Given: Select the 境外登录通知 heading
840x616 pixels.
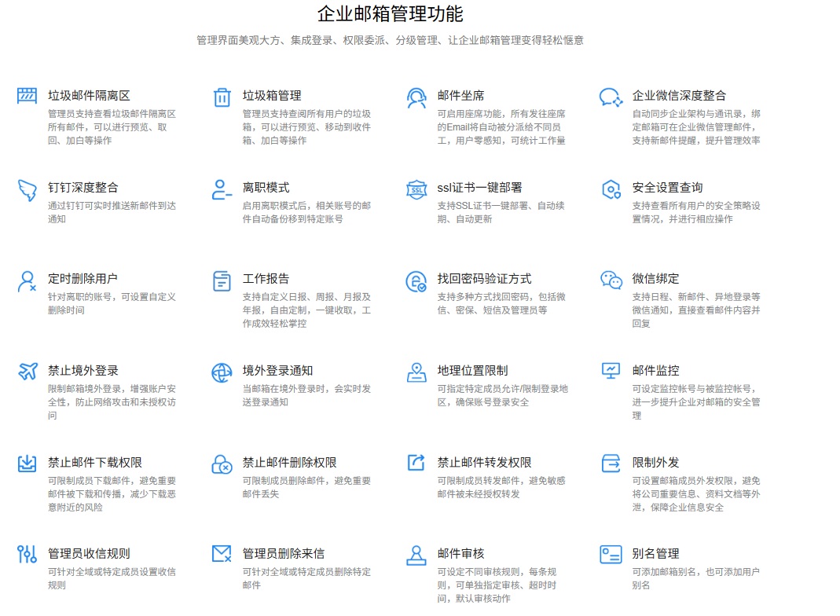Looking at the screenshot, I should click(x=278, y=371).
